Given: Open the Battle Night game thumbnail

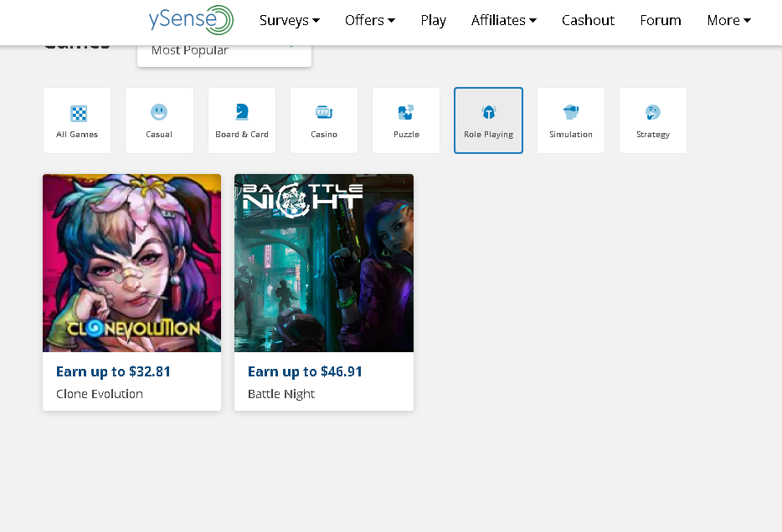Looking at the screenshot, I should [x=324, y=263].
